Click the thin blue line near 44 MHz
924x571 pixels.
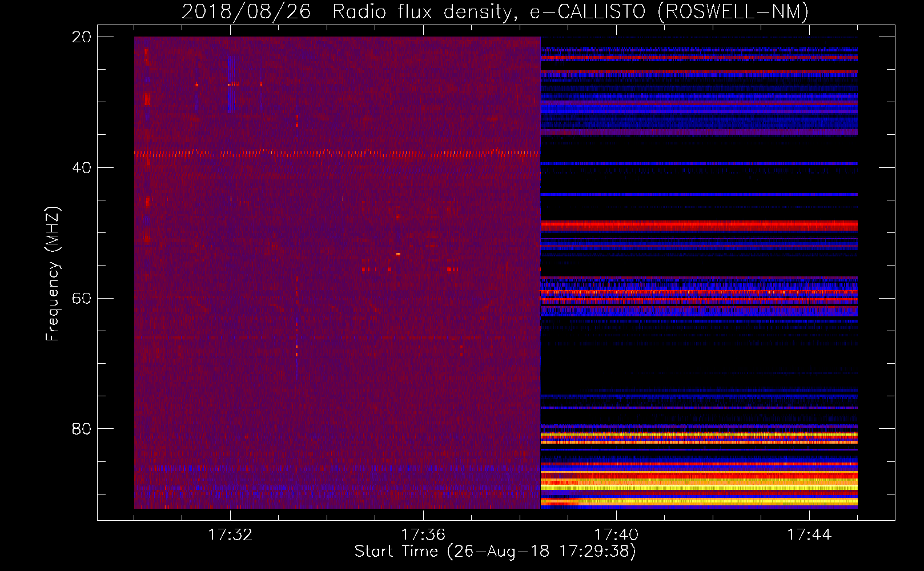(699, 195)
